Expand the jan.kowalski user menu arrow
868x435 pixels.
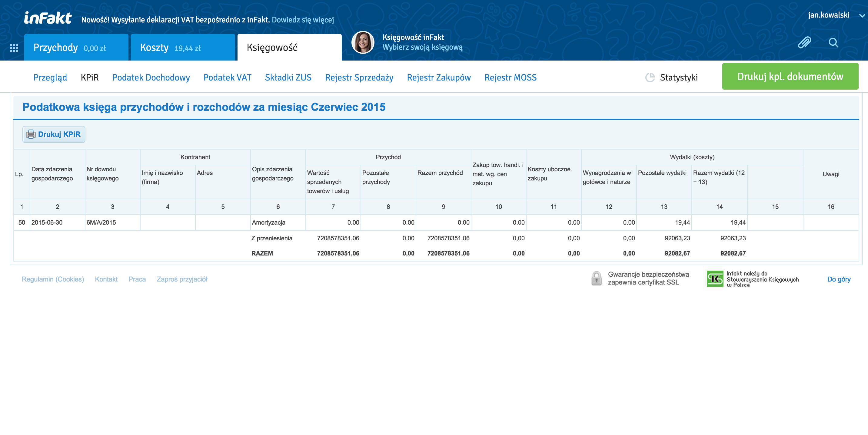[862, 15]
